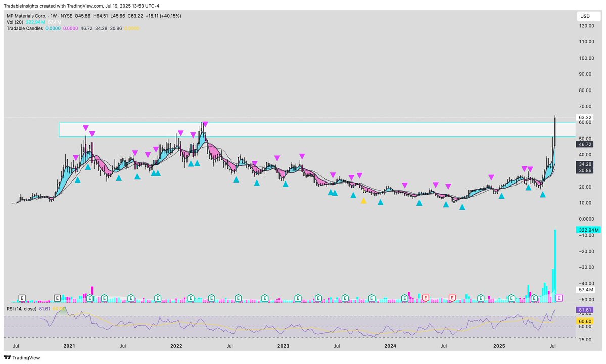The image size is (606, 364).
Task: Click the first red earnings E marker
Action: click(426, 298)
